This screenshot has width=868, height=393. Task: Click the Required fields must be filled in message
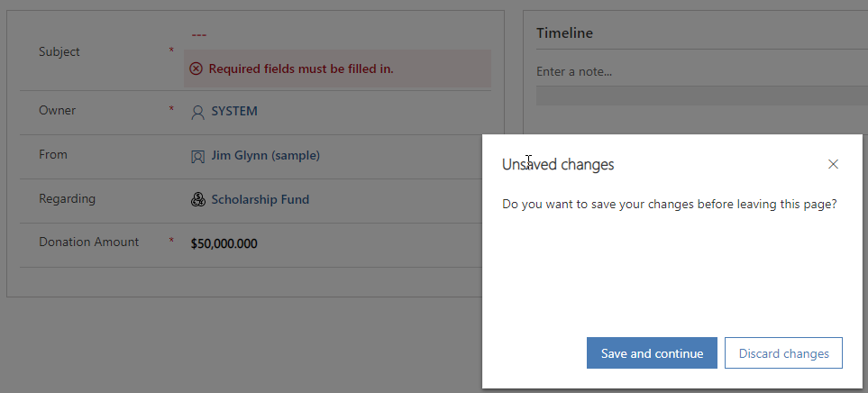[x=301, y=69]
